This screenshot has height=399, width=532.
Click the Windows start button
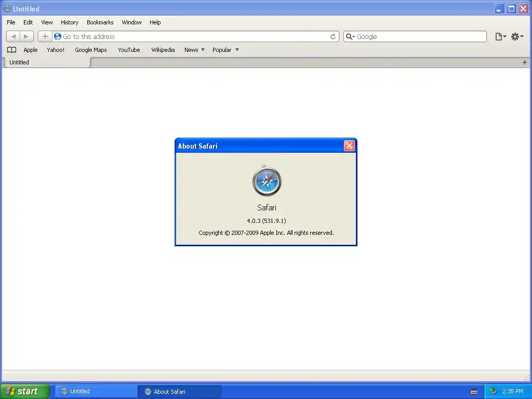click(x=24, y=391)
